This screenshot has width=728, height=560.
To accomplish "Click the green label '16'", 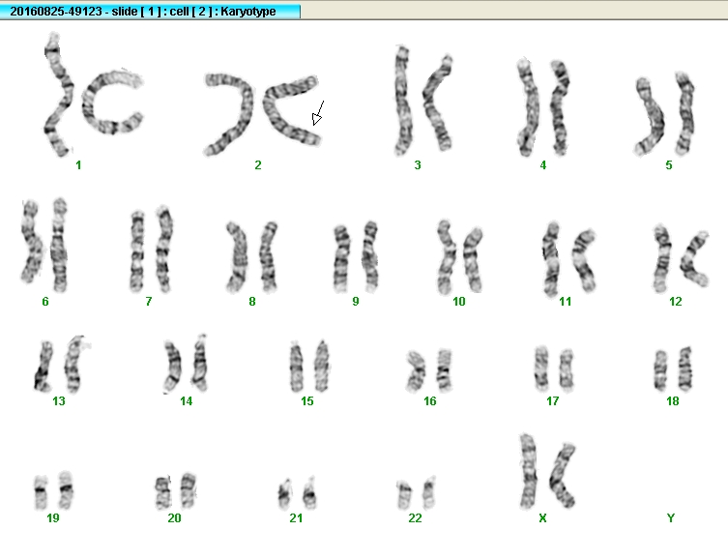I will coord(430,400).
